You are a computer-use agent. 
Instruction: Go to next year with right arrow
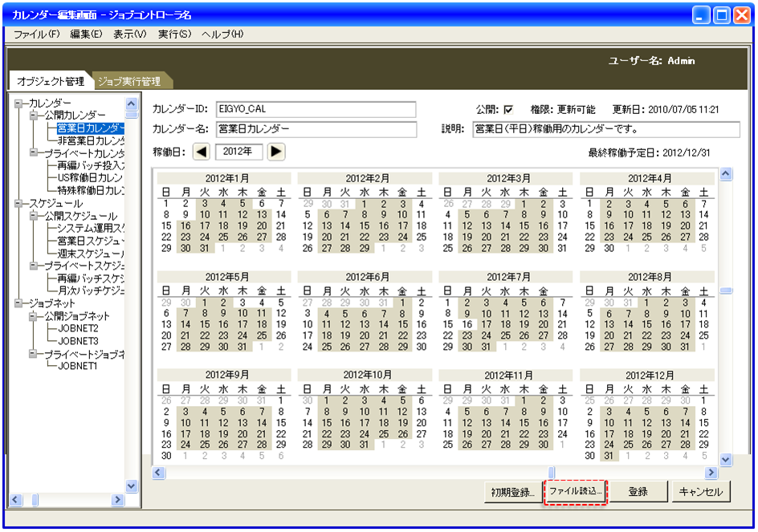276,152
